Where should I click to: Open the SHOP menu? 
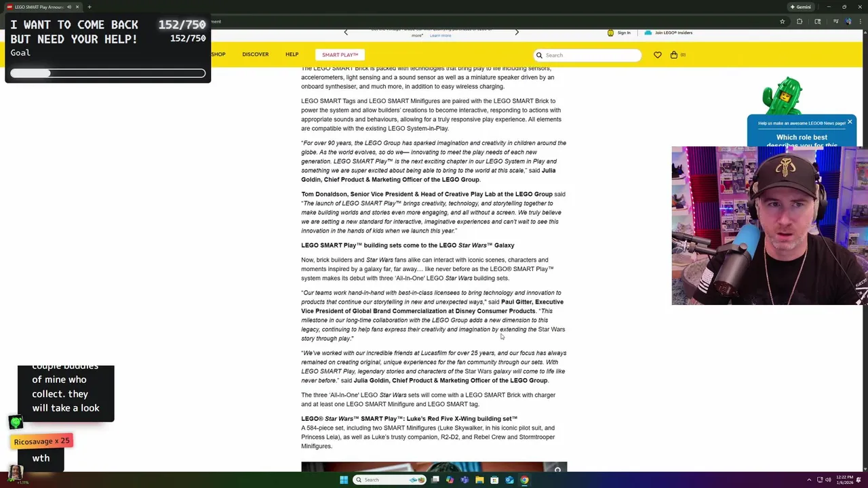click(x=218, y=54)
